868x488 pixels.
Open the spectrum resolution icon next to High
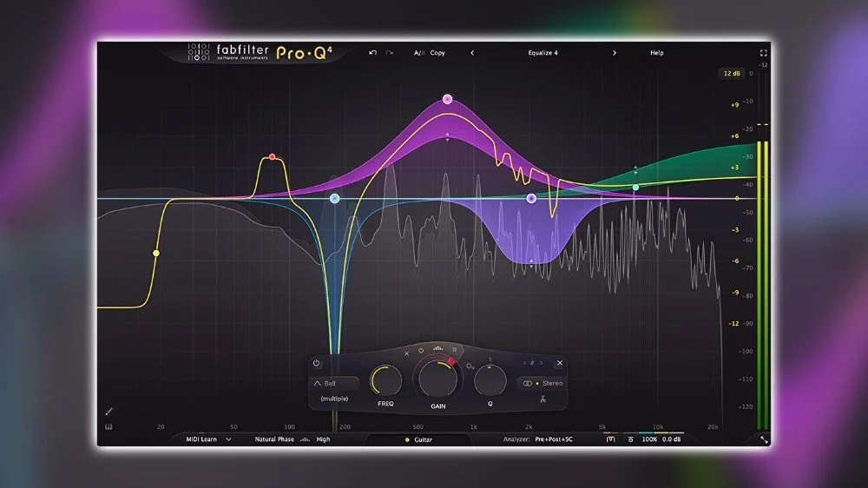point(305,439)
